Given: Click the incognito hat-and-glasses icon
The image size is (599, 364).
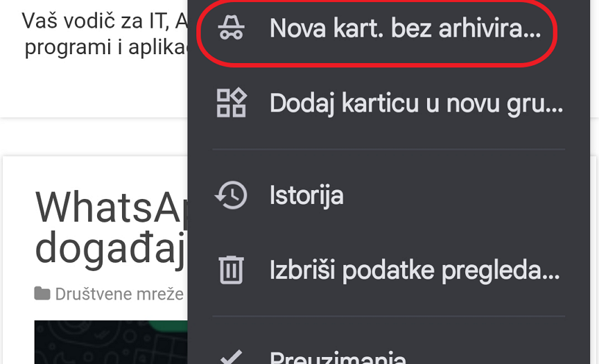Looking at the screenshot, I should click(231, 28).
